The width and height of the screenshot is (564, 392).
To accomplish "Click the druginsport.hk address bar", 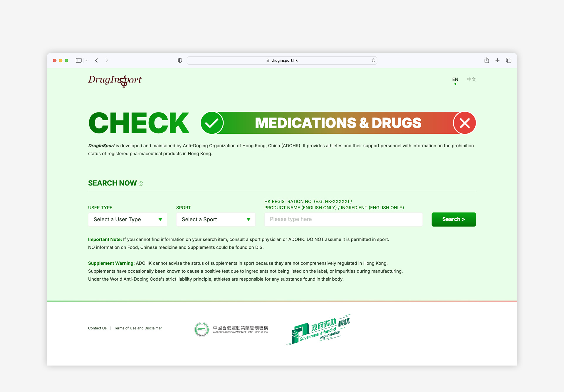I will (x=282, y=61).
